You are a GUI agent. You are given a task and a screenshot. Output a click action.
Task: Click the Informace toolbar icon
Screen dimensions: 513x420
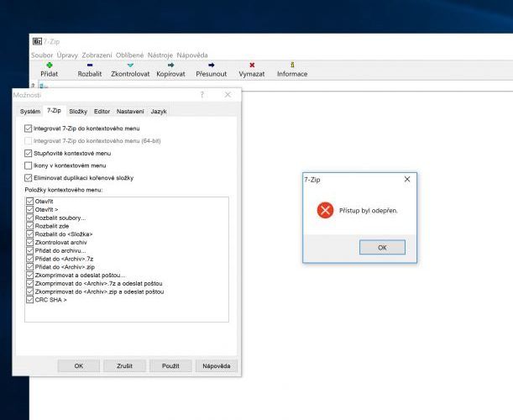pos(292,65)
